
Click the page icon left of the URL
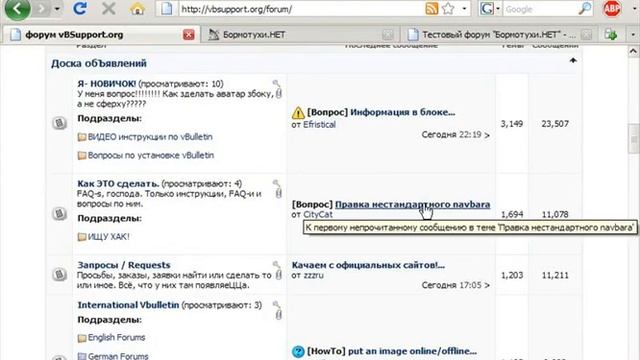click(x=167, y=9)
